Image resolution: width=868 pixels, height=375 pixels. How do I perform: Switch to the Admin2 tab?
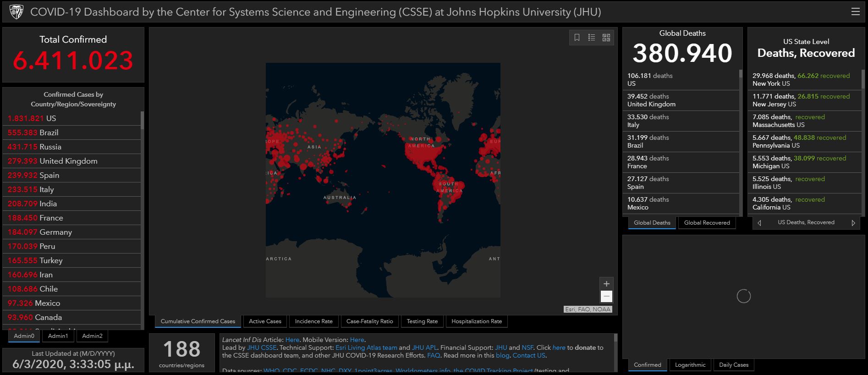tap(92, 336)
